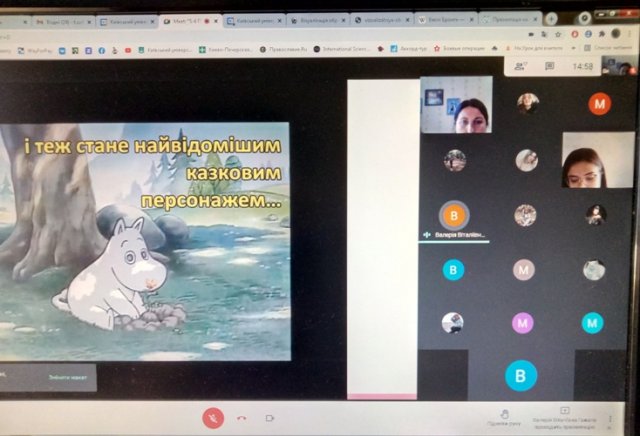Select the video tile of the woman with glasses

pos(597,160)
